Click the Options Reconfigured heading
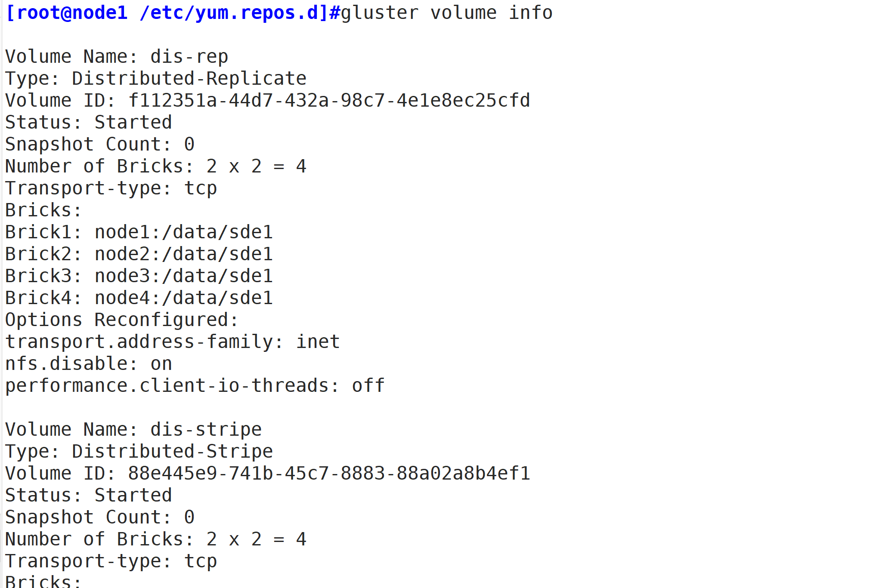879x588 pixels. point(122,320)
